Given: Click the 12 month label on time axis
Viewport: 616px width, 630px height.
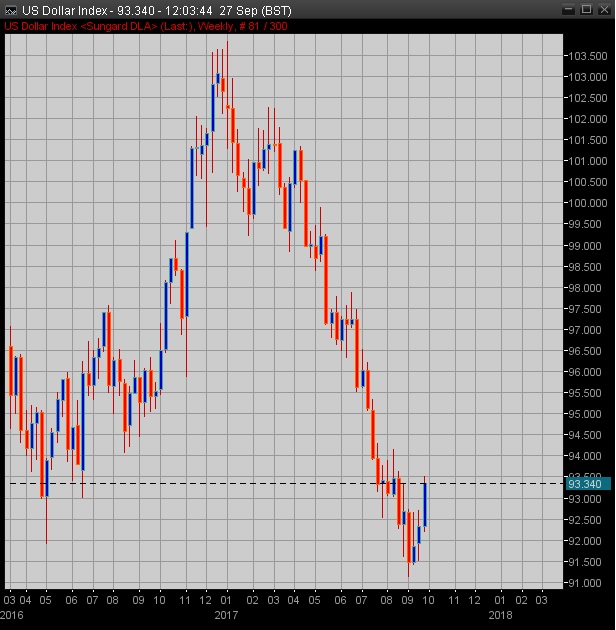Looking at the screenshot, I should [206, 602].
